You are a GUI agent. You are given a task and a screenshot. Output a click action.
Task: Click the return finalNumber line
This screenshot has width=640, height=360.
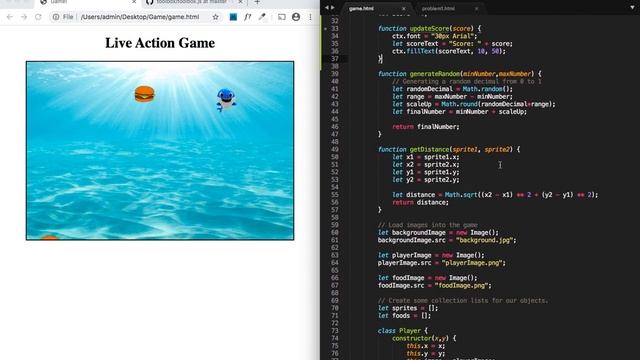(x=426, y=127)
